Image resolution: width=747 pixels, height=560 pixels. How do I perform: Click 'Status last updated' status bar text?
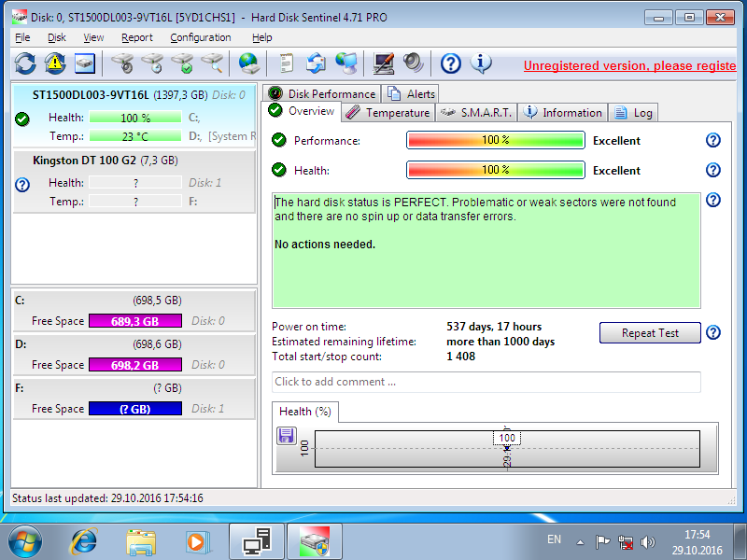107,498
